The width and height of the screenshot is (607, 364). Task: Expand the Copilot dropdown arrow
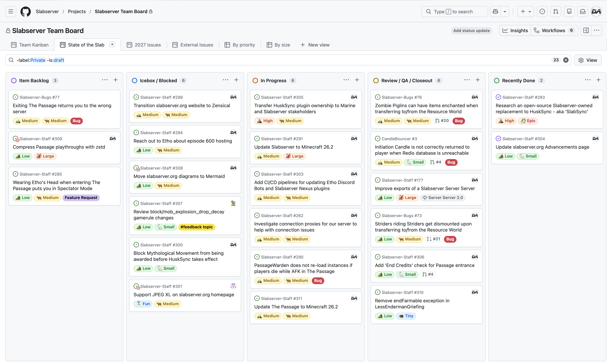[505, 11]
